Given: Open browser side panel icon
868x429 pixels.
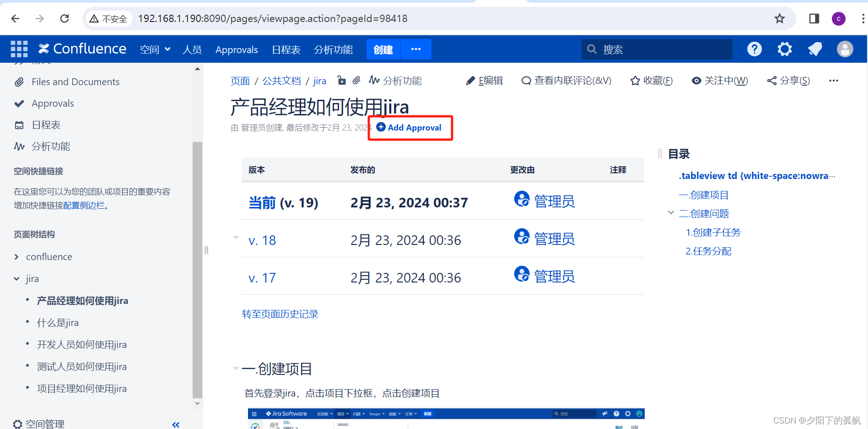Looking at the screenshot, I should point(814,18).
